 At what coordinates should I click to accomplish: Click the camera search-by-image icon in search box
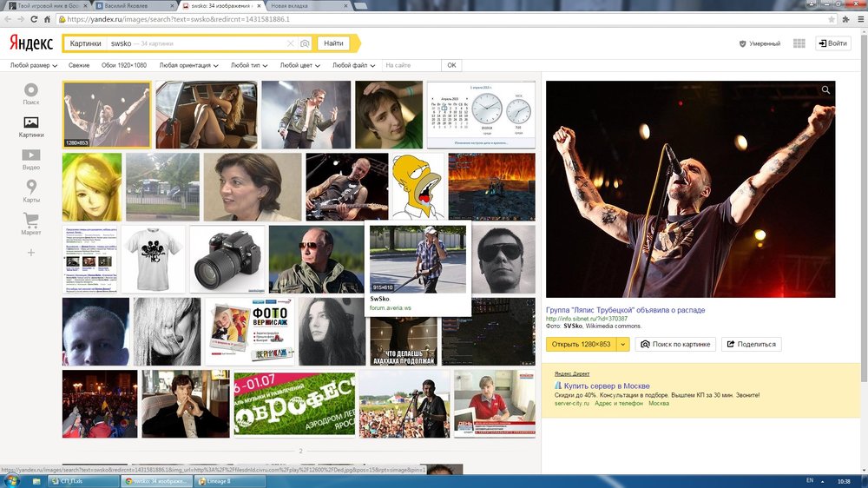305,43
